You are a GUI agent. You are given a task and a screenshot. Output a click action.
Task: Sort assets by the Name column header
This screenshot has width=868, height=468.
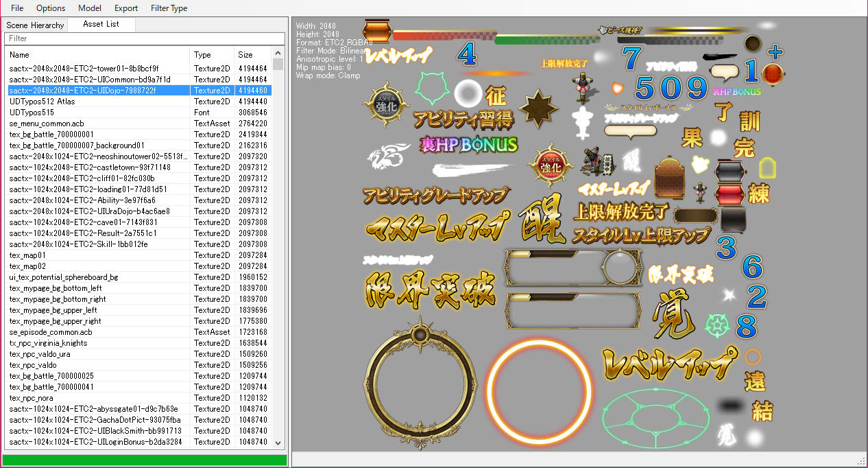point(97,54)
